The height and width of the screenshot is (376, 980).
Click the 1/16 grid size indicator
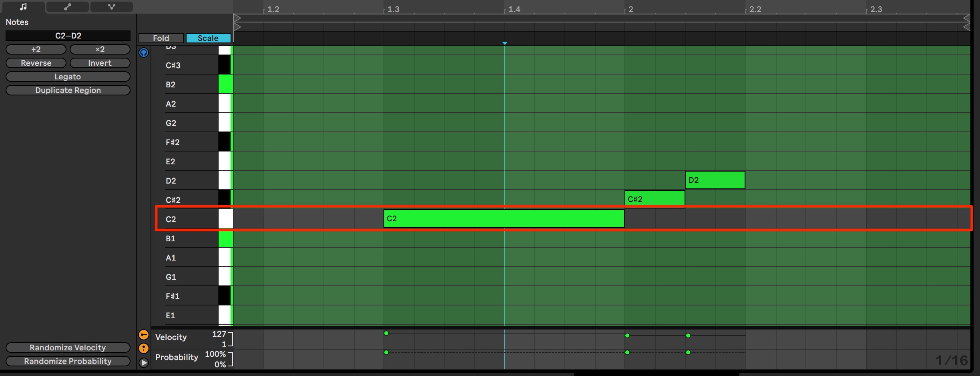952,360
